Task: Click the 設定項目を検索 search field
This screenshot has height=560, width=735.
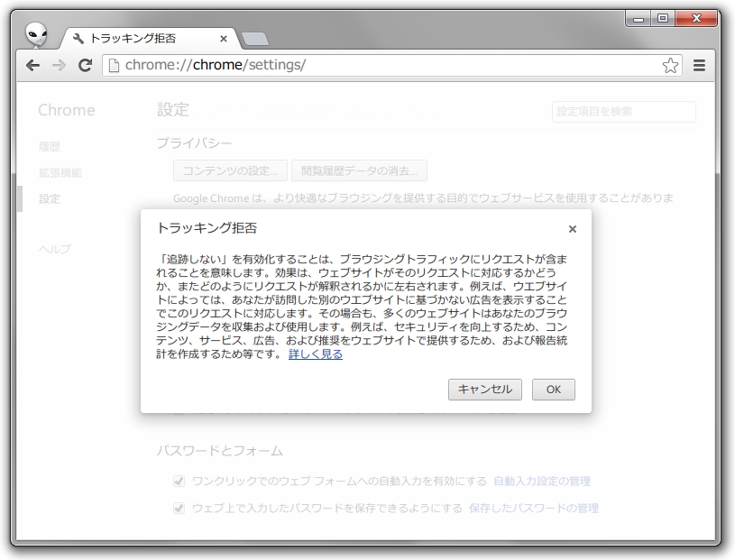Action: [622, 112]
